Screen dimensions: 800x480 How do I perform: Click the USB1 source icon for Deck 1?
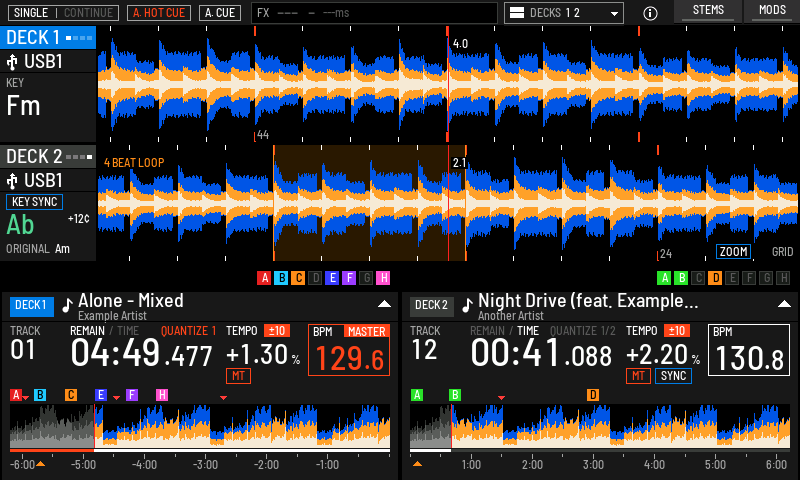[12, 62]
